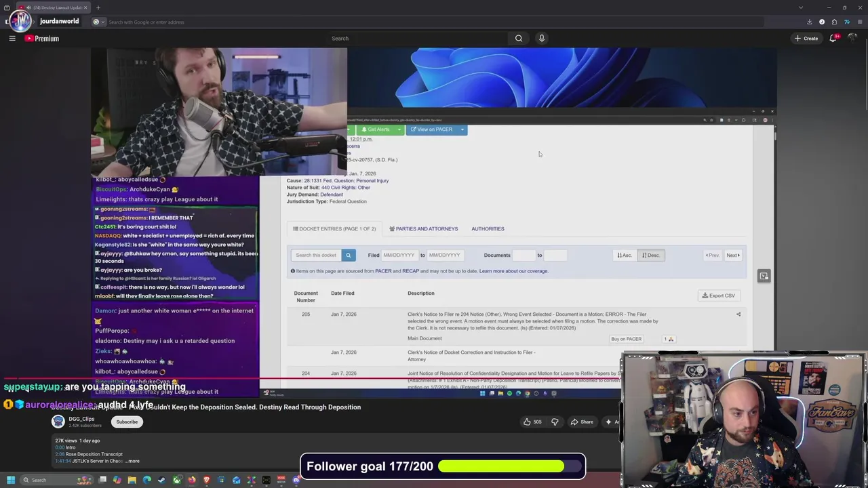Viewport: 868px width, 488px height.
Task: Go to Prev docket page
Action: [x=713, y=255]
